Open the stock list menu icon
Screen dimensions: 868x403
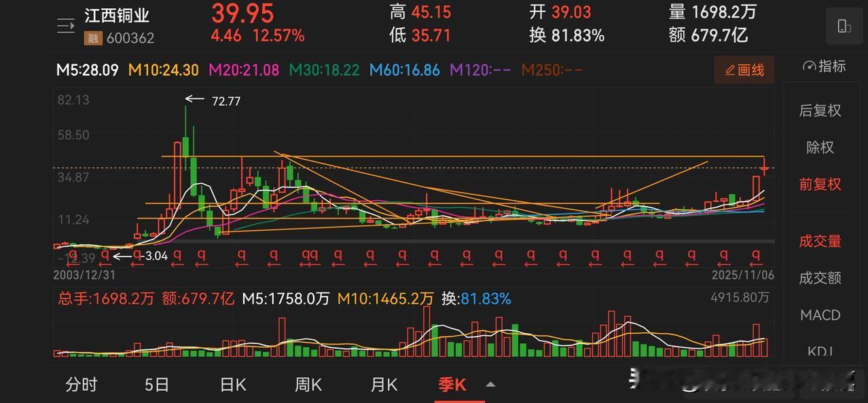[66, 26]
